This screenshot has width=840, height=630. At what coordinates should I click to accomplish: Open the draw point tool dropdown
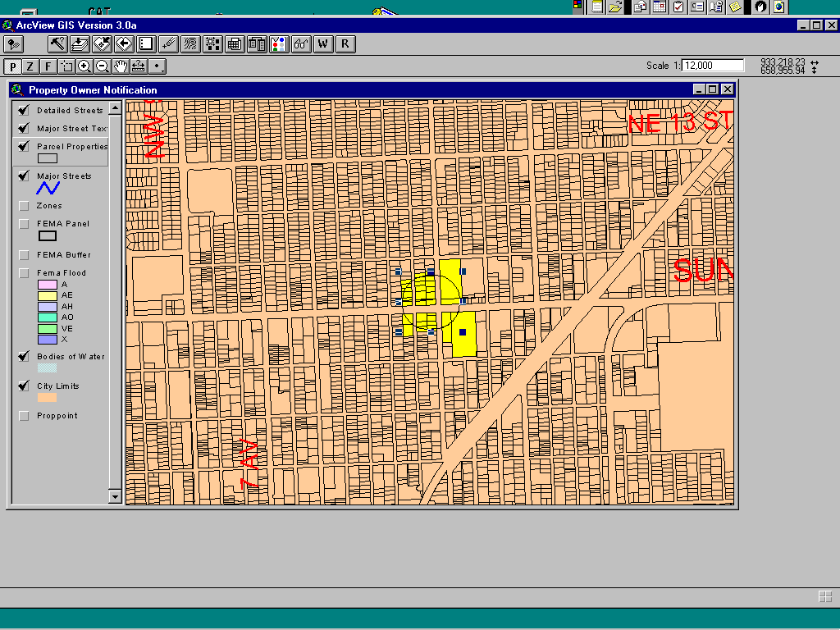157,66
